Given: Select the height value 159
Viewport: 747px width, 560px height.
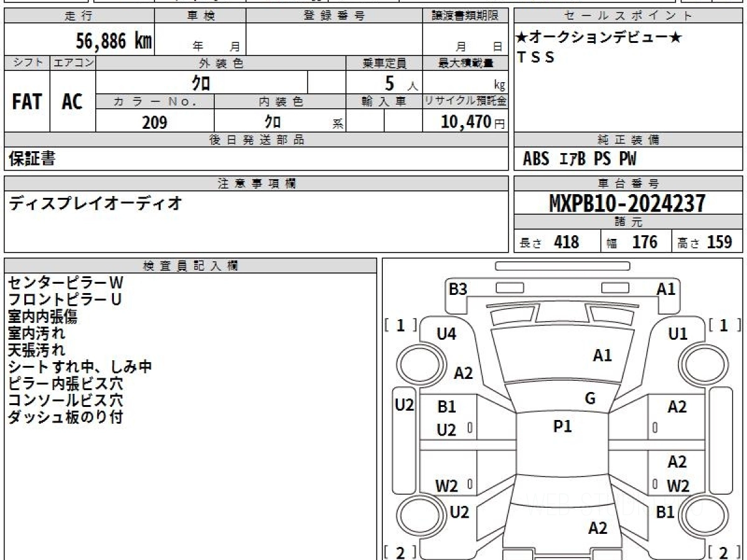Looking at the screenshot, I should 720,242.
